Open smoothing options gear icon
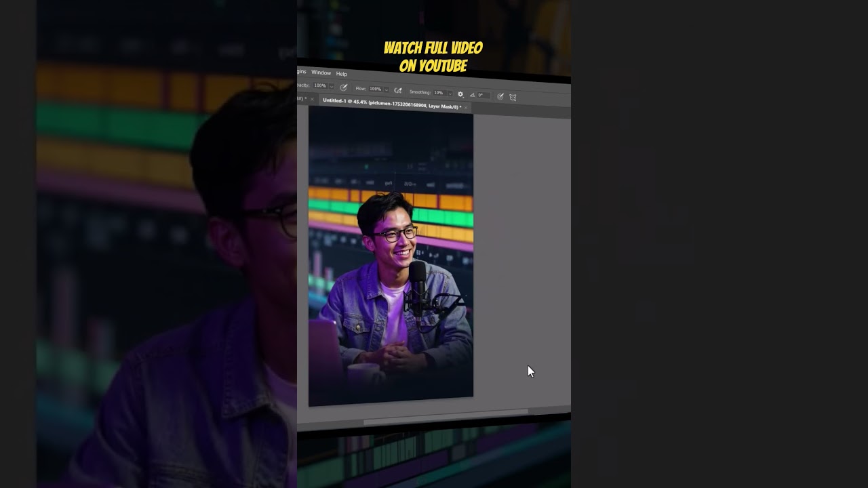868x488 pixels. [x=460, y=94]
